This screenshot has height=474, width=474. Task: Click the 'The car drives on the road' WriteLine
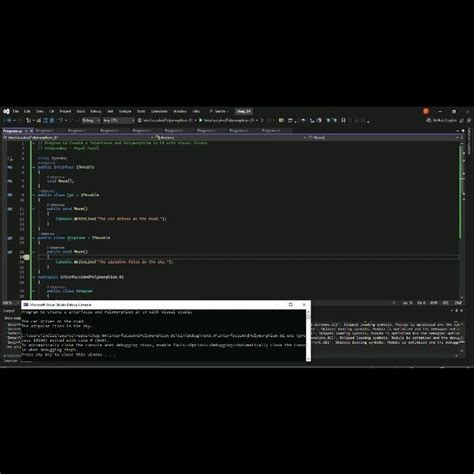pyautogui.click(x=111, y=219)
